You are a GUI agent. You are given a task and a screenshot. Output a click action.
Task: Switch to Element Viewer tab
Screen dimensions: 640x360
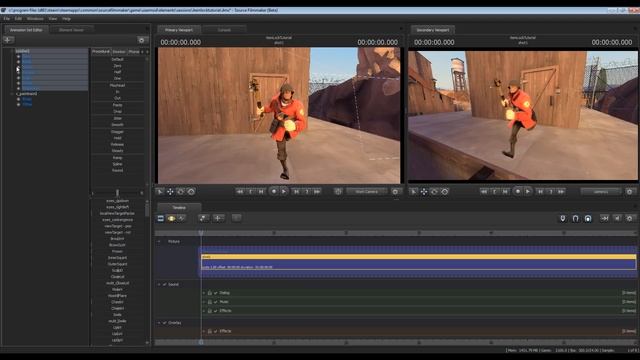click(71, 30)
